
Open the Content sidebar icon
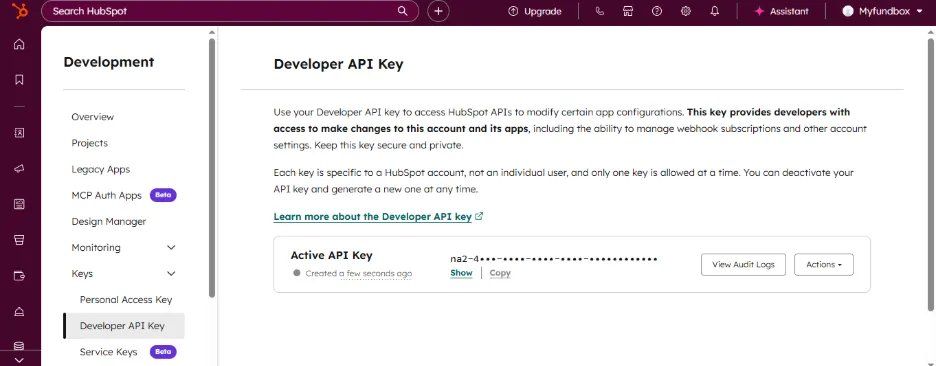[19, 205]
